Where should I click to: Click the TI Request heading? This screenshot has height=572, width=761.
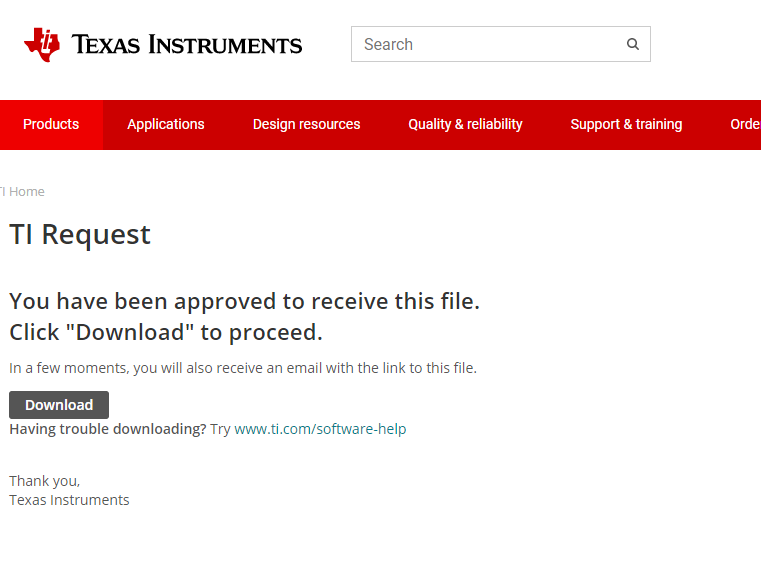pos(80,234)
